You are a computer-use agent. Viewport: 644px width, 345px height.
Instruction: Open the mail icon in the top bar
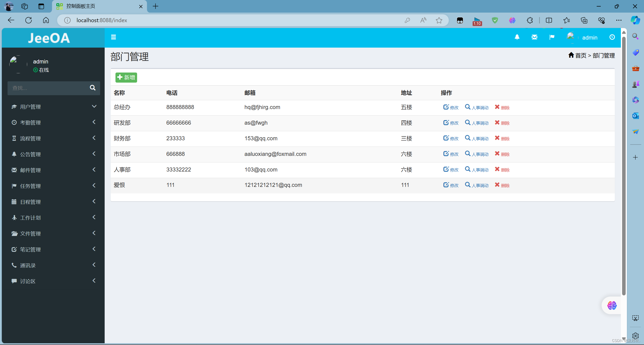534,37
